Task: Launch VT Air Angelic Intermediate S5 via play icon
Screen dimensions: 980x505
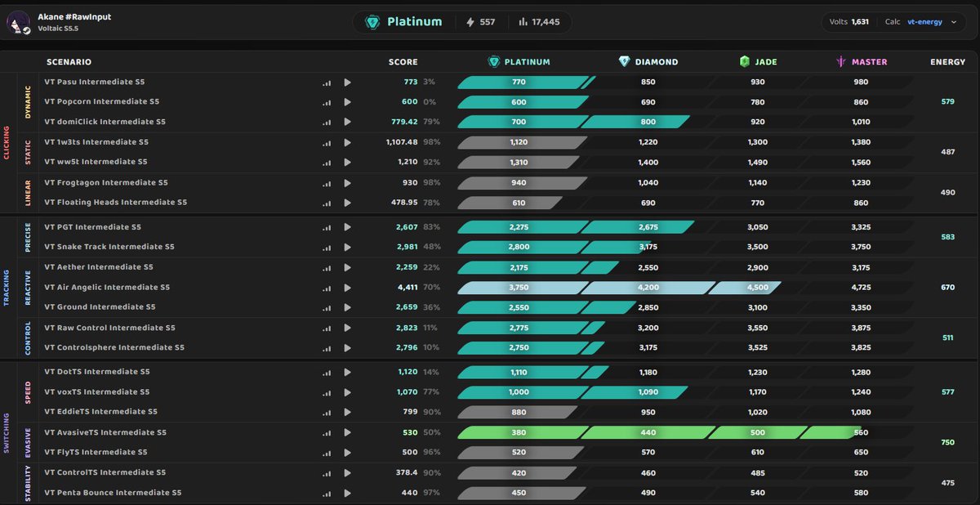Action: point(347,287)
